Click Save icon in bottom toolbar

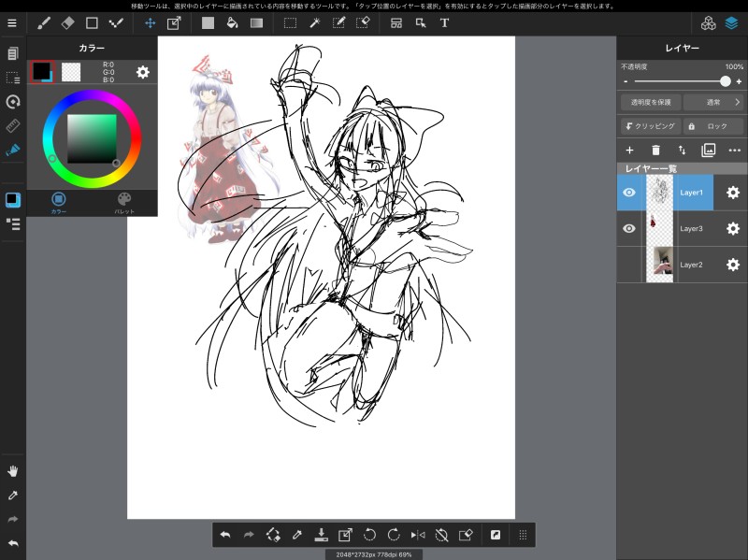click(x=321, y=535)
